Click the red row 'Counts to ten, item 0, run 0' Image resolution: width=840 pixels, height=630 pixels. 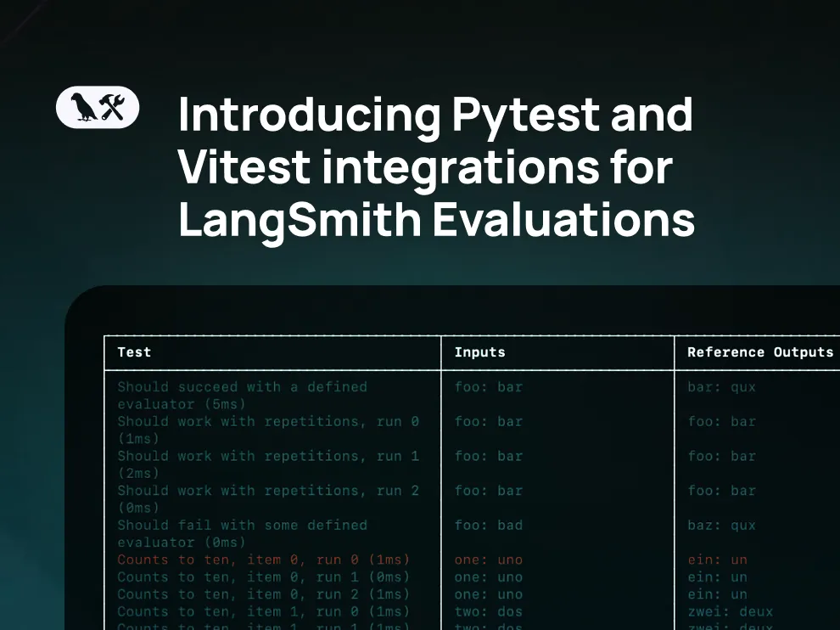(x=264, y=560)
